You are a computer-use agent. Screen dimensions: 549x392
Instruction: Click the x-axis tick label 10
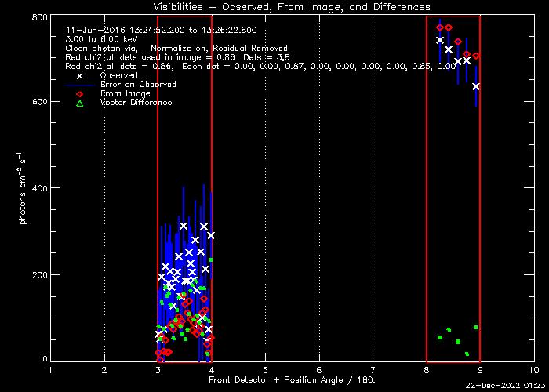click(x=533, y=370)
